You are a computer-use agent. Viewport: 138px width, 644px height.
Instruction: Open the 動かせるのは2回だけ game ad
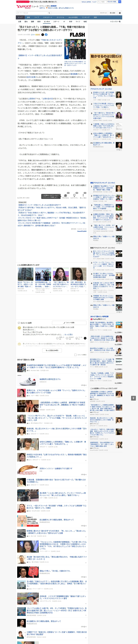(x=106, y=70)
